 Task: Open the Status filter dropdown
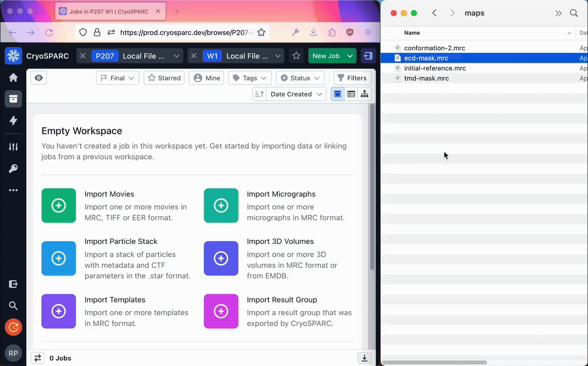click(300, 78)
